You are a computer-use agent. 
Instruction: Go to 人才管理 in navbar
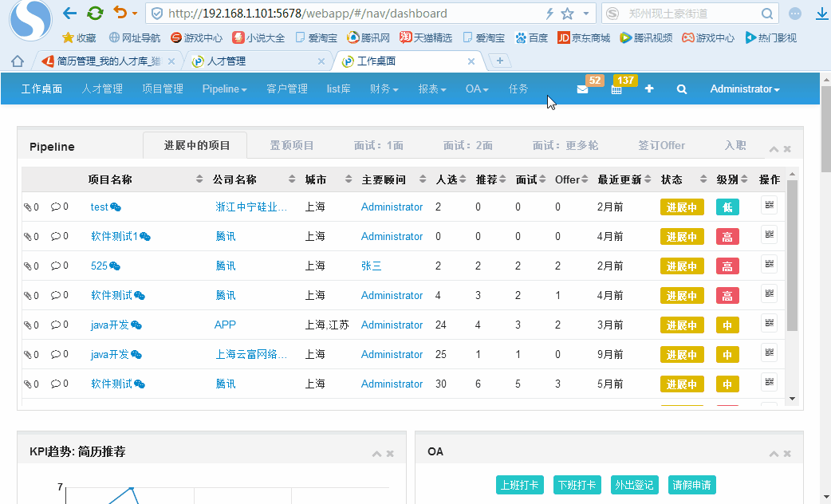(x=102, y=89)
